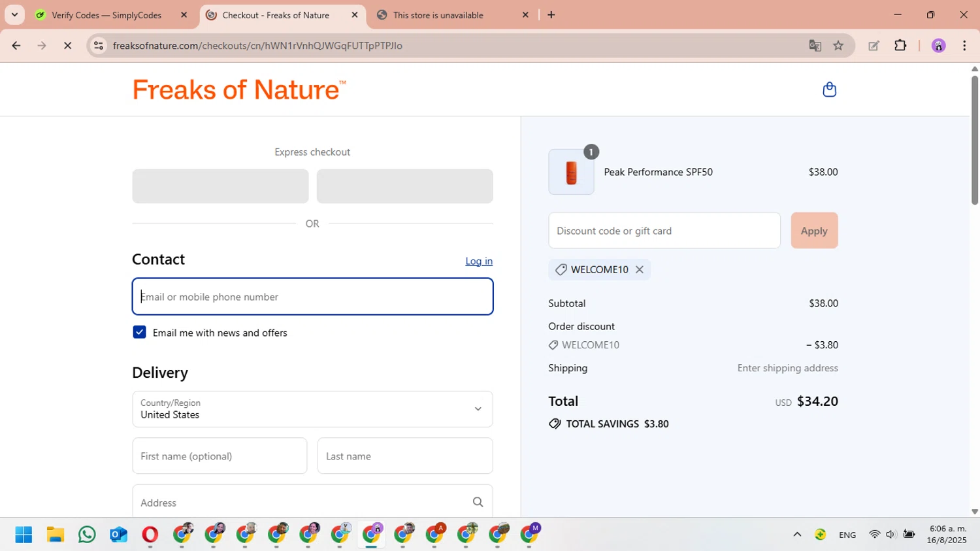Viewport: 980px width, 551px height.
Task: Click the Peak Performance SPF50 product thumbnail
Action: (571, 172)
